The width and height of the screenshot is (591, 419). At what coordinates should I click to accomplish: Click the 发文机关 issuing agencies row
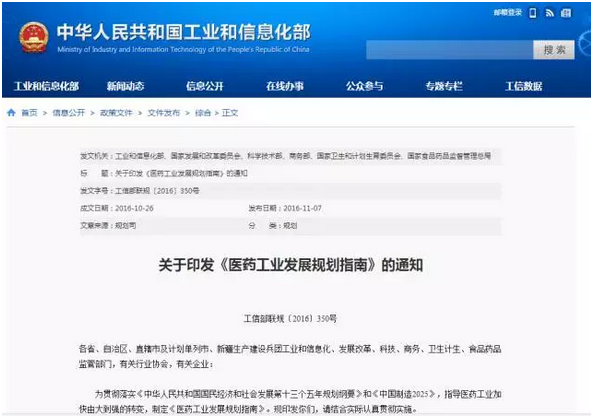pyautogui.click(x=290, y=156)
